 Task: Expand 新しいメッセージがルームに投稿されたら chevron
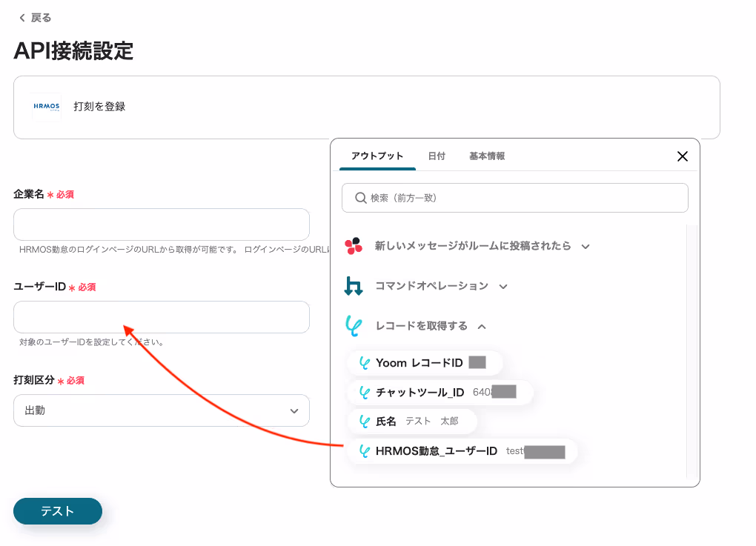586,247
